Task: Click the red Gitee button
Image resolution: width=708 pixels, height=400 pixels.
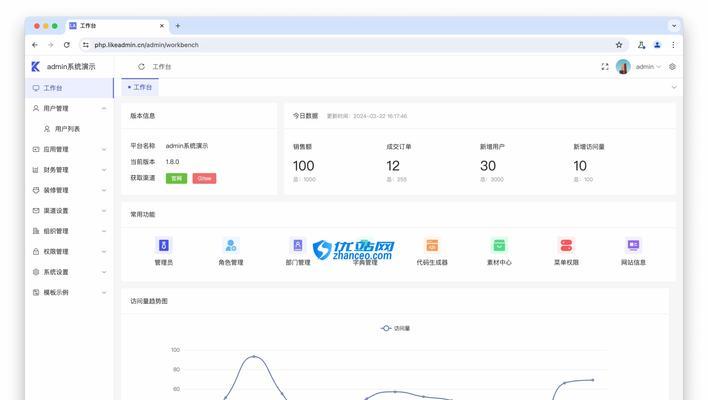Action: 204,178
